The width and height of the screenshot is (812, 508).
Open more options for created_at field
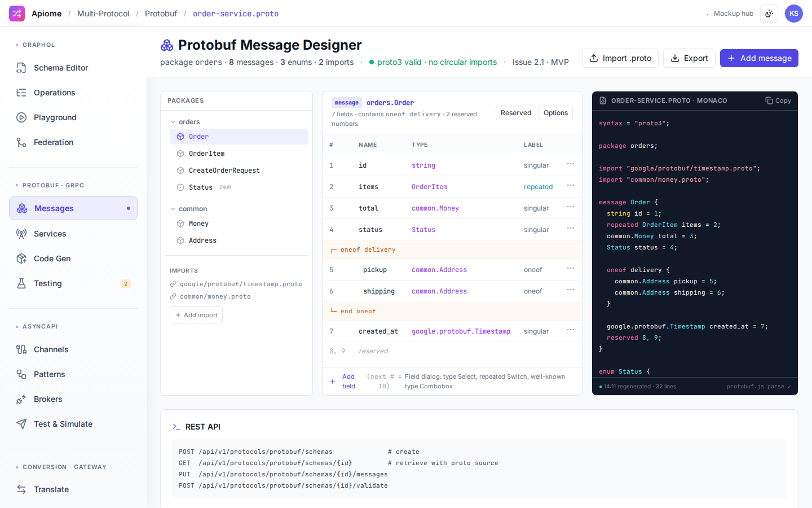click(x=571, y=330)
